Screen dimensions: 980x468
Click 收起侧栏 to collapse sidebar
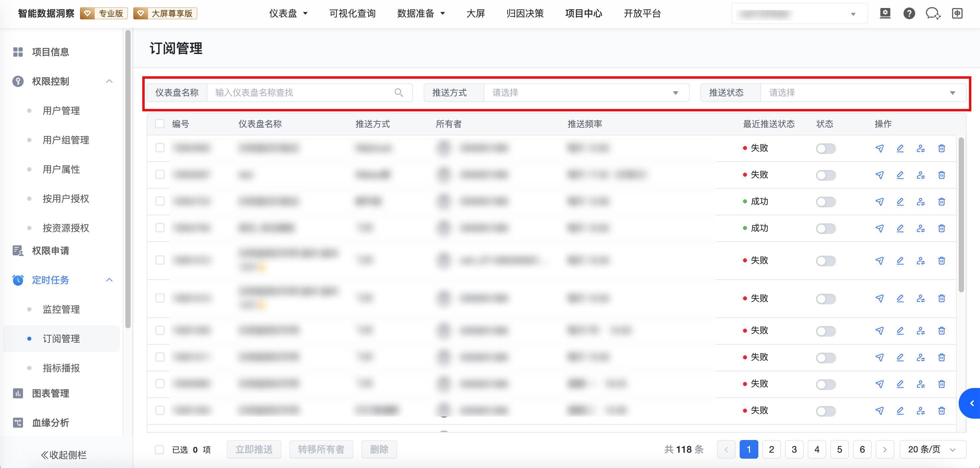point(64,455)
